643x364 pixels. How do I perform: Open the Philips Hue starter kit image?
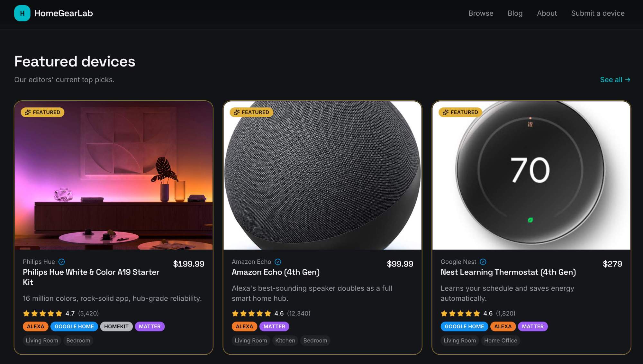click(113, 175)
